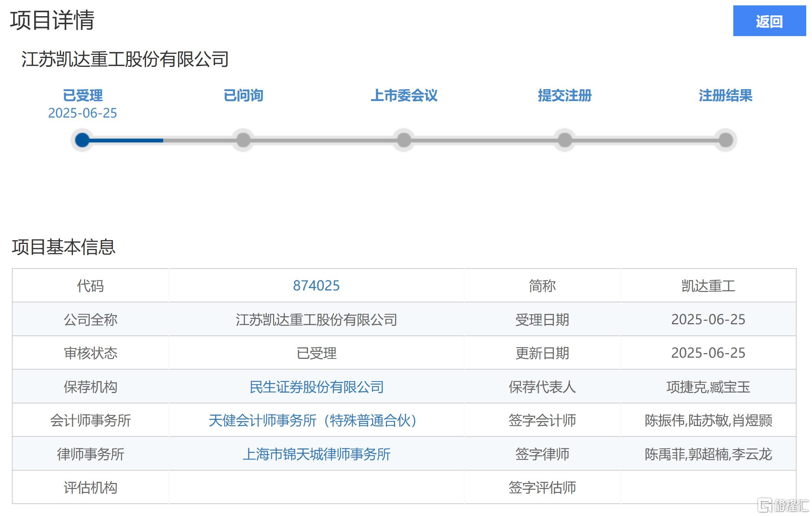Open the 民生证券股份有限公司 link
Screen dimensions: 812x516
(x=316, y=387)
